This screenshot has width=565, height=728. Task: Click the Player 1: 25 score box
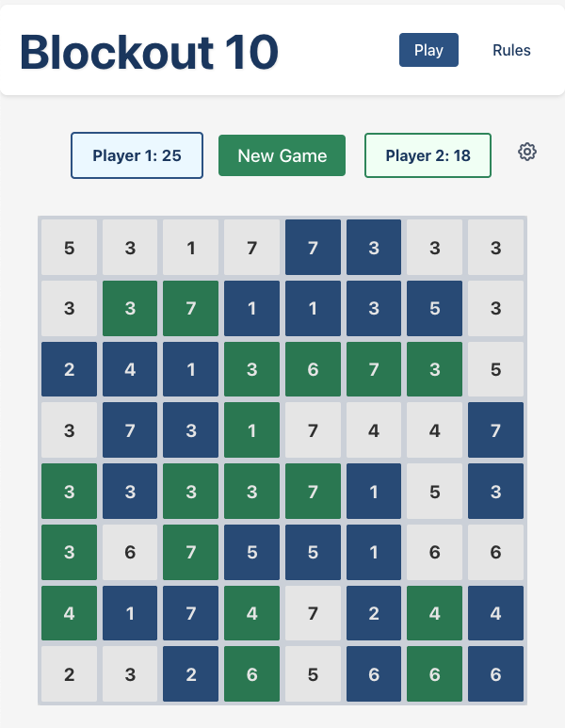[x=137, y=155]
